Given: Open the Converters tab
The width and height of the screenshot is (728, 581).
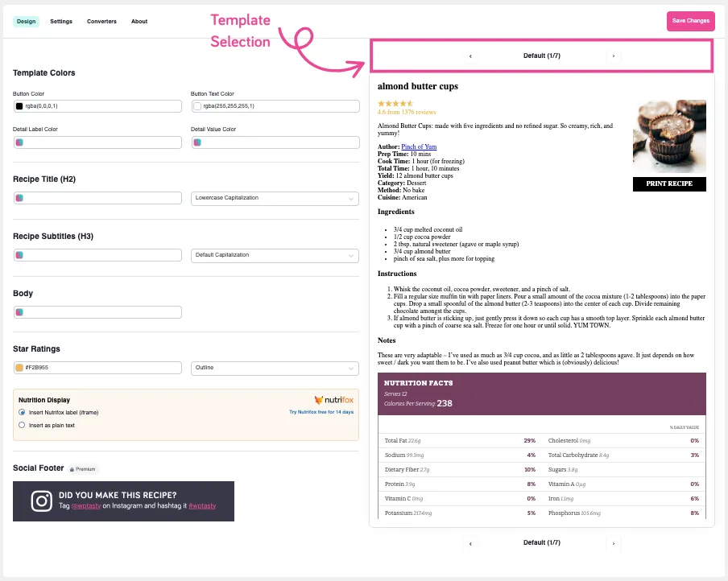Looking at the screenshot, I should pos(101,22).
